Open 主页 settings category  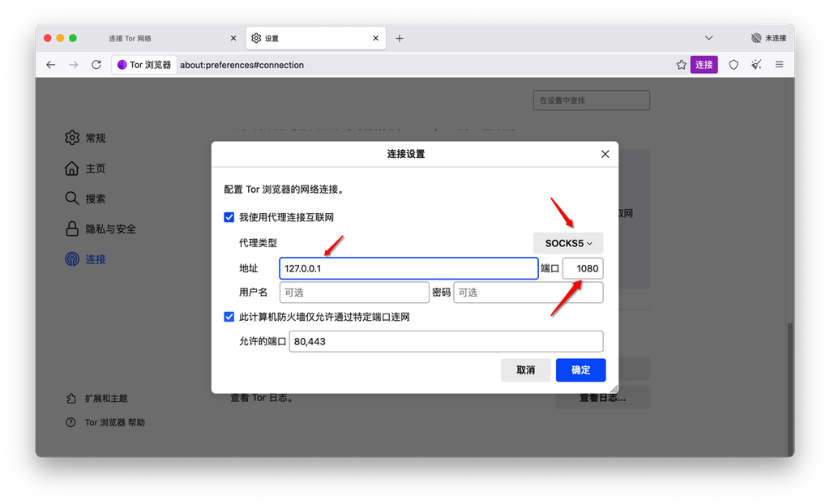click(x=85, y=169)
